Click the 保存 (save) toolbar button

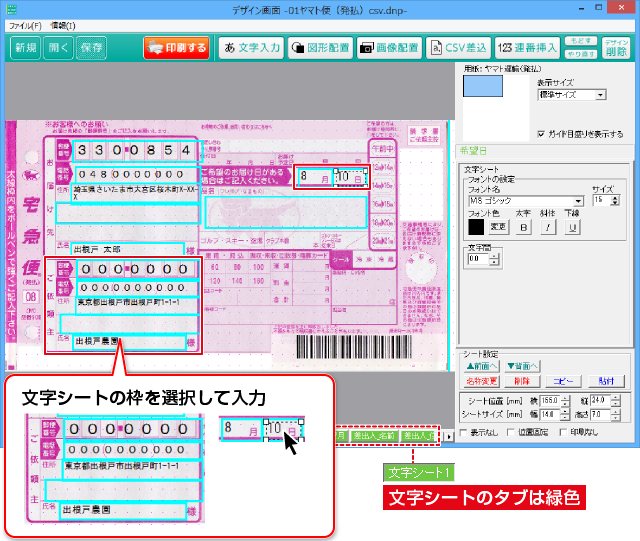pos(91,48)
